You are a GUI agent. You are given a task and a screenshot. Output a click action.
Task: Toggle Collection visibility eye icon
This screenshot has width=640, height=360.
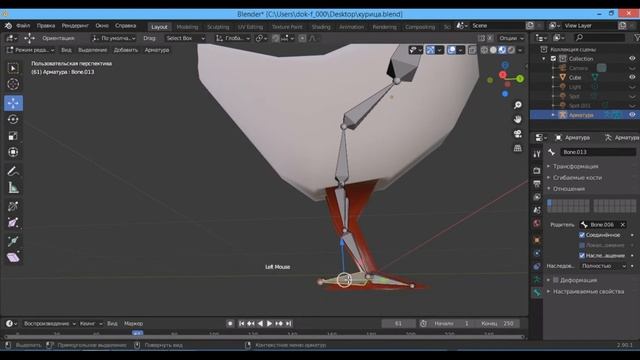[632, 59]
